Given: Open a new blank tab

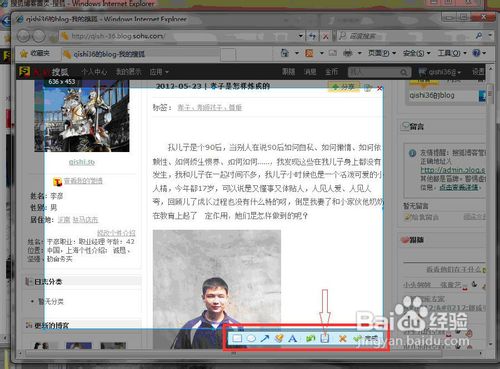Looking at the screenshot, I should click(228, 54).
